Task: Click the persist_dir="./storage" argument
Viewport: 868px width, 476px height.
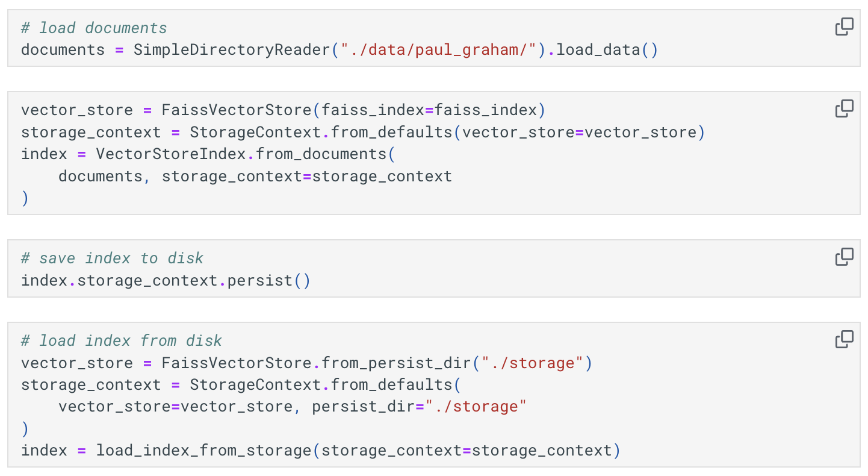Action: [419, 407]
